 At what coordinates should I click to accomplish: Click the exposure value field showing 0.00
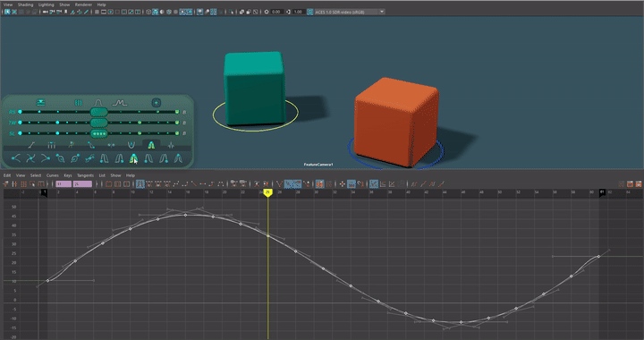[276, 12]
